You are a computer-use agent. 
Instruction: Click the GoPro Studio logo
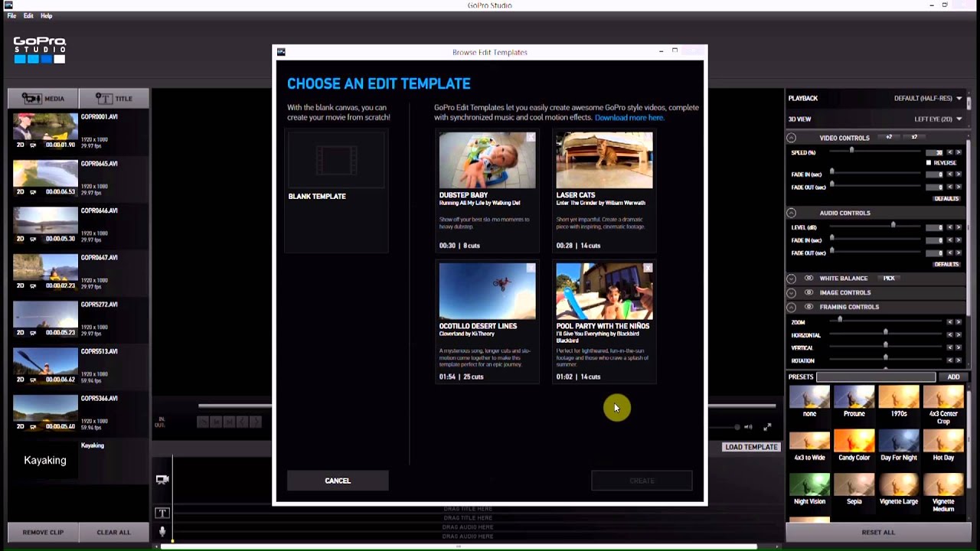click(40, 51)
